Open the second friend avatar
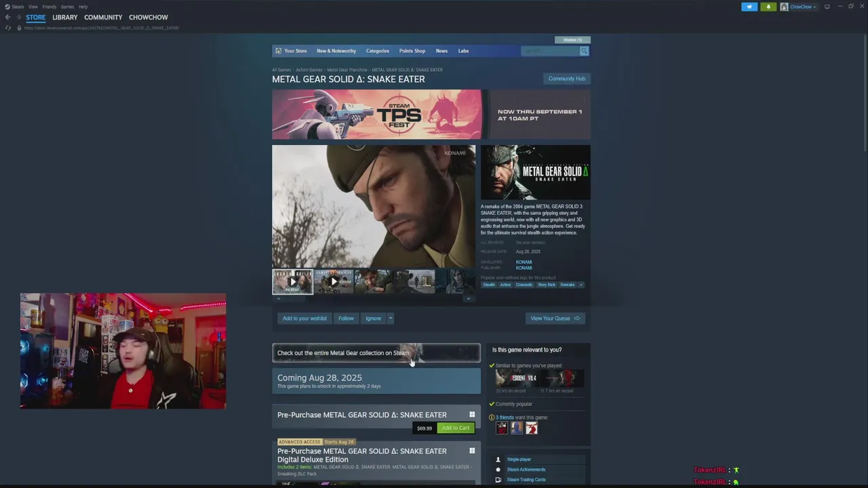Image resolution: width=868 pixels, height=488 pixels. (x=517, y=428)
